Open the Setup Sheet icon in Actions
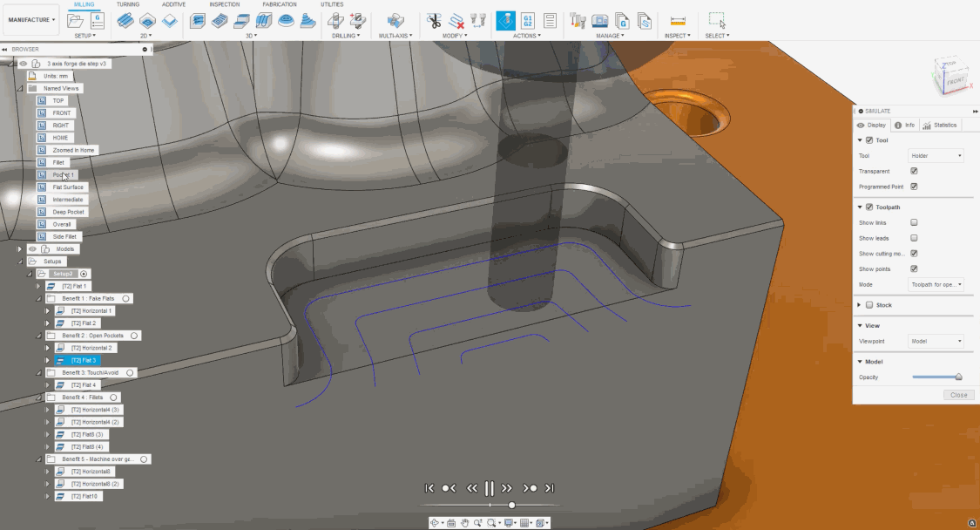 (x=551, y=21)
